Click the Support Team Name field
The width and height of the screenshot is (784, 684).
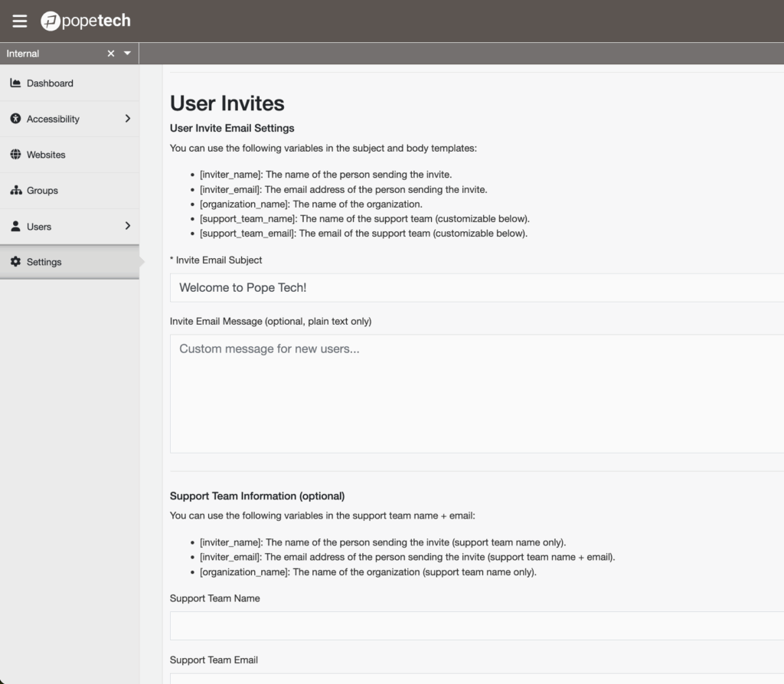coord(476,626)
